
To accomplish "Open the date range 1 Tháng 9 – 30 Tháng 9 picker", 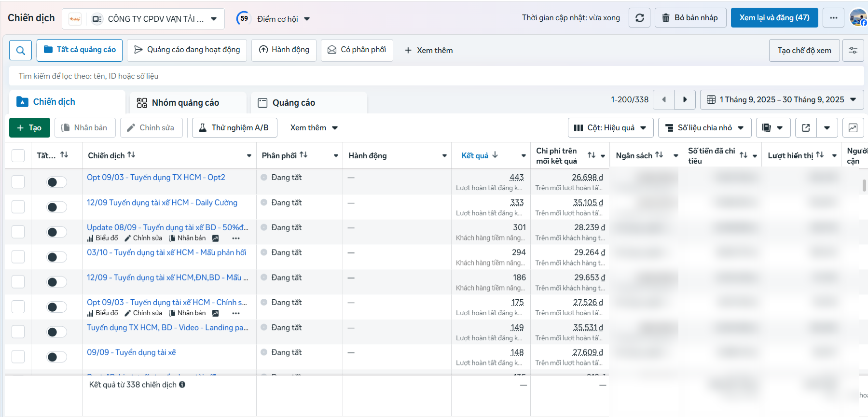I will pos(782,99).
